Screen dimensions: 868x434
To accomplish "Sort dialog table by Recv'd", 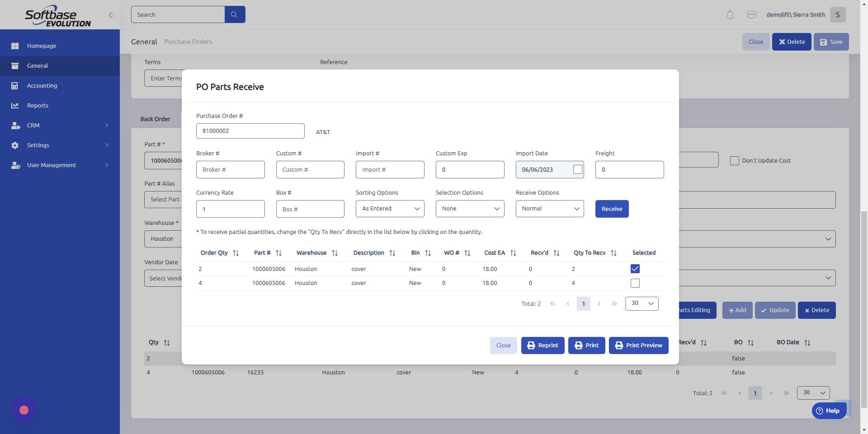I will tap(556, 253).
